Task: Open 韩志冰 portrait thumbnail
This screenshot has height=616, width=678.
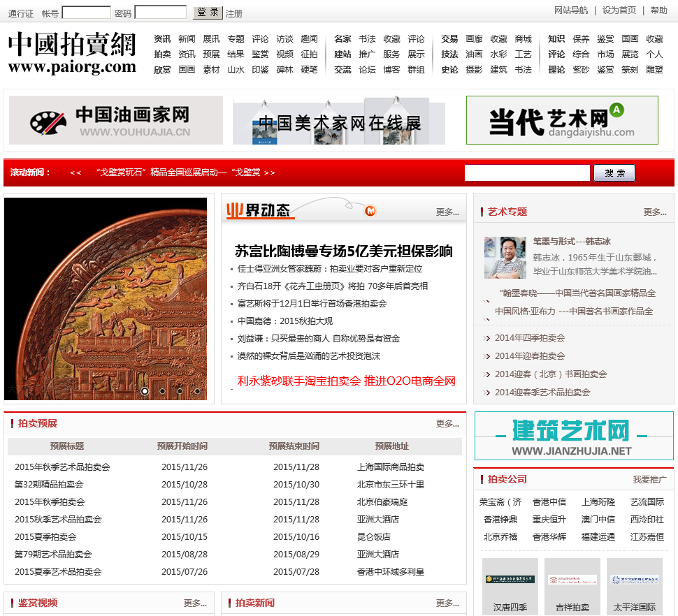Action: coord(505,258)
